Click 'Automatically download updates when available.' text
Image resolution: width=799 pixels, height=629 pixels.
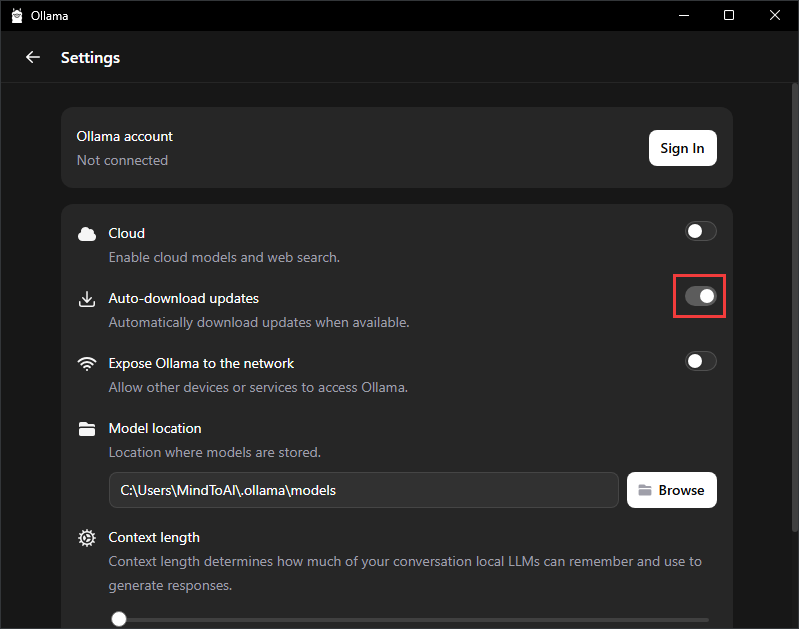(x=259, y=323)
